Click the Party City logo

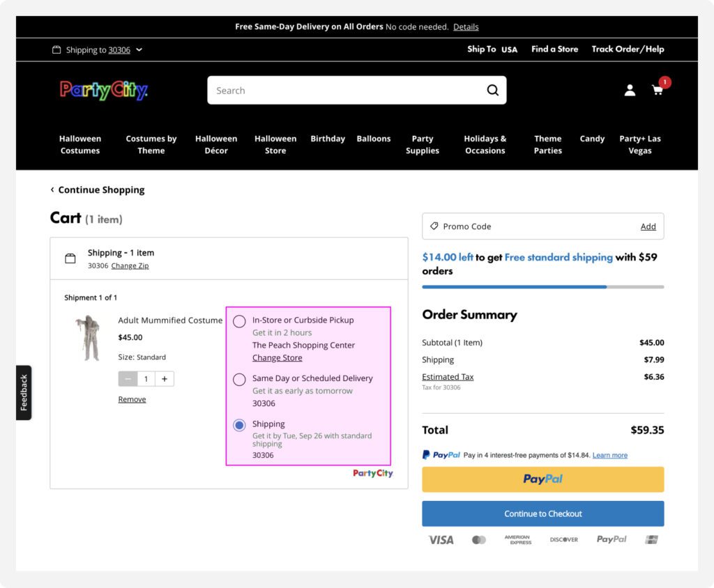pos(104,90)
